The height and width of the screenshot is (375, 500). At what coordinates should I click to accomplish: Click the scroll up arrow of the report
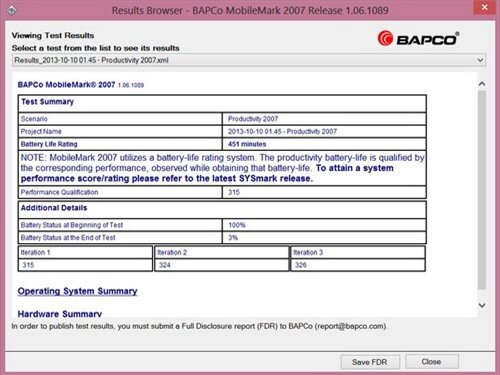coord(482,84)
